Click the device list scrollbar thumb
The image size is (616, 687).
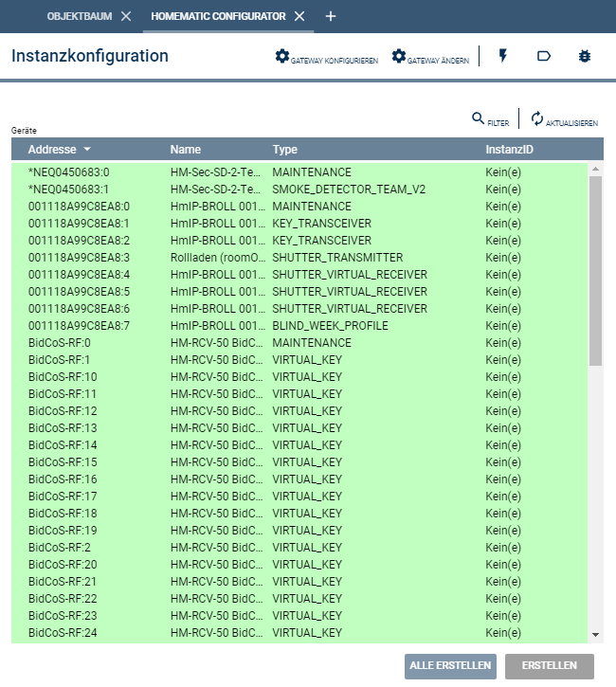595,270
